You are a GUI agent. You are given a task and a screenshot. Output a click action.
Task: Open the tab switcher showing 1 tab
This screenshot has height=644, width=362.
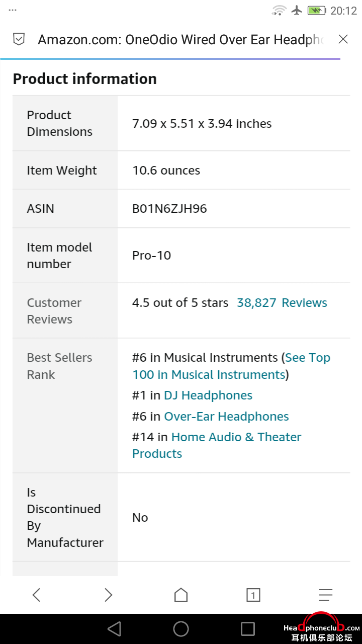coord(253,595)
